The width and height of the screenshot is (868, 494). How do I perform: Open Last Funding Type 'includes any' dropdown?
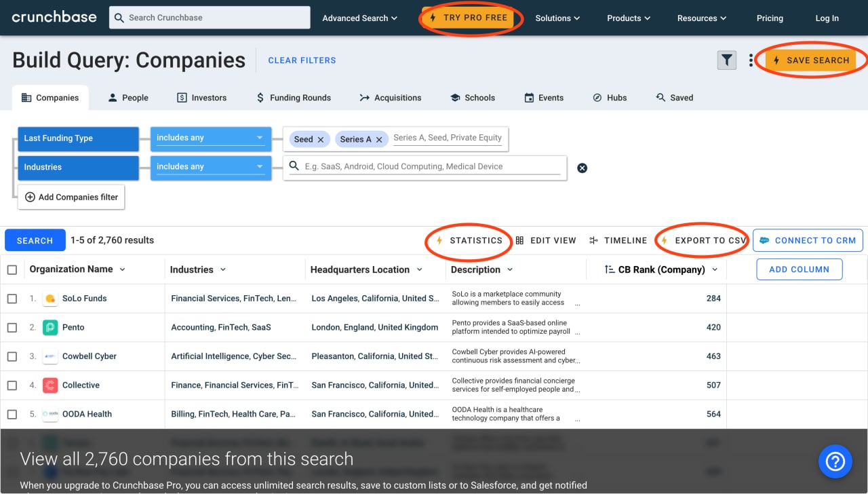210,138
